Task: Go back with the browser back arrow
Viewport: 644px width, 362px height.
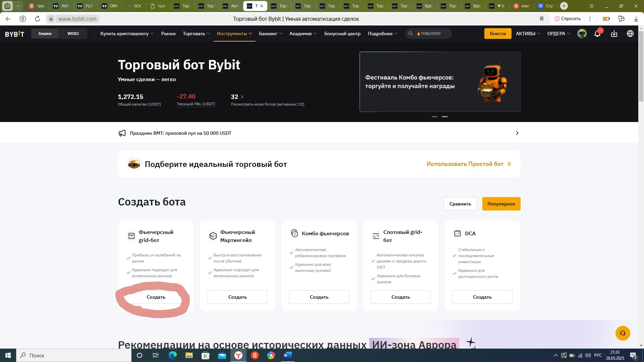Action: 8,19
